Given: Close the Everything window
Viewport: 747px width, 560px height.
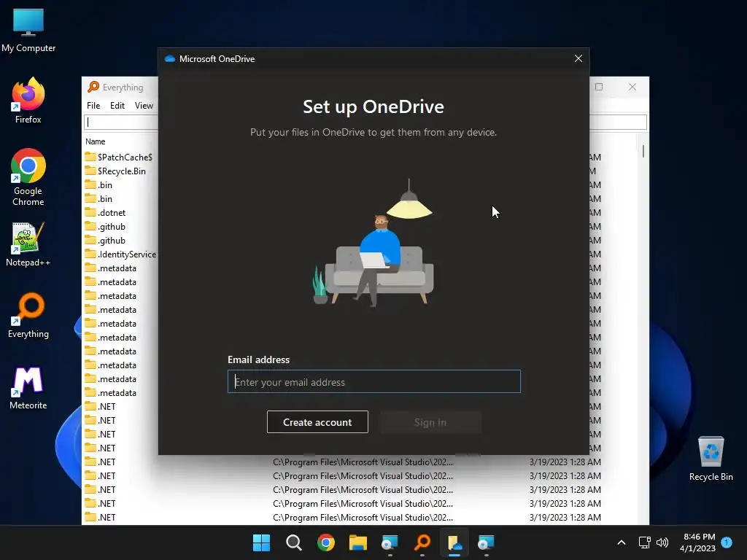Looking at the screenshot, I should (632, 87).
